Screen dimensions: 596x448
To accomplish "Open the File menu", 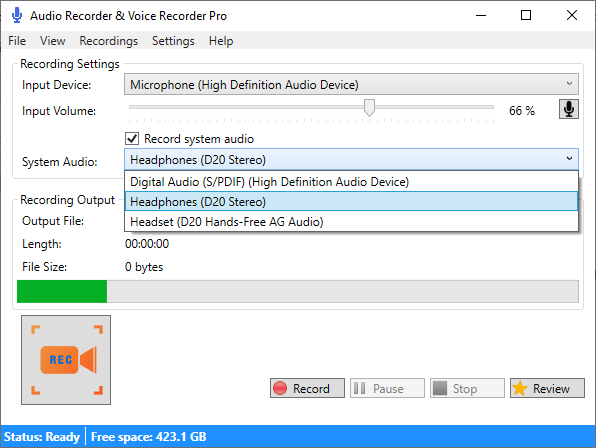I will pyautogui.click(x=17, y=41).
